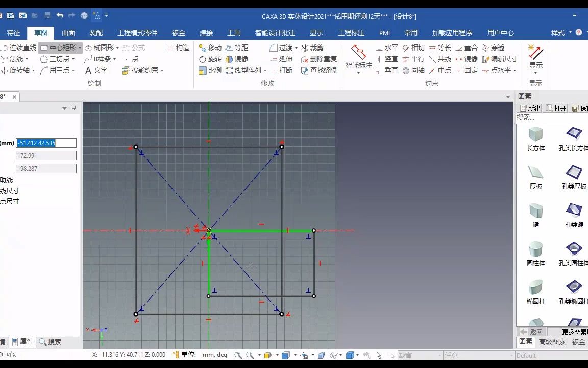Switch to the 钣金 ribbon tab
The height and width of the screenshot is (368, 588).
[178, 32]
